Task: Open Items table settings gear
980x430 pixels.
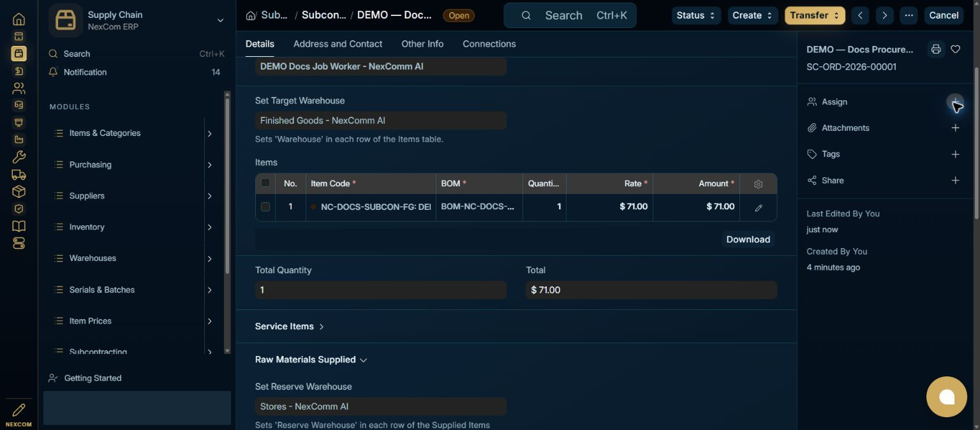Action: (758, 184)
